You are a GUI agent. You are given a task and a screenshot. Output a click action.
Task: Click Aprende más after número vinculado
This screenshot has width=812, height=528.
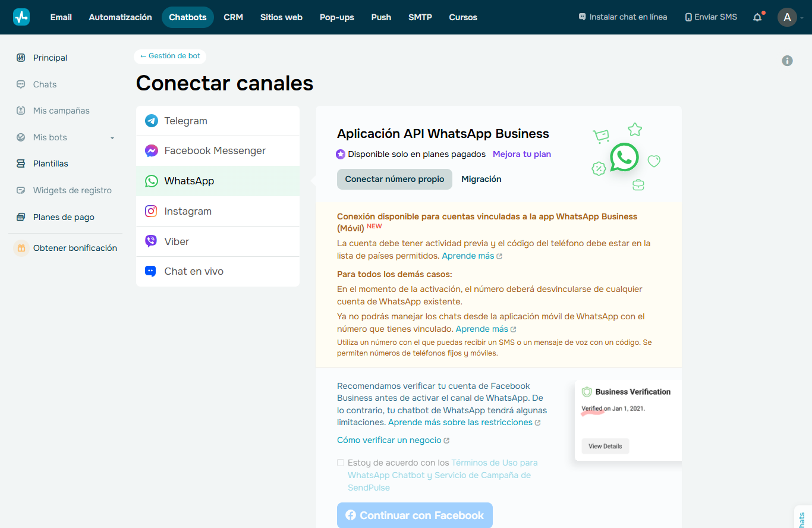click(482, 329)
